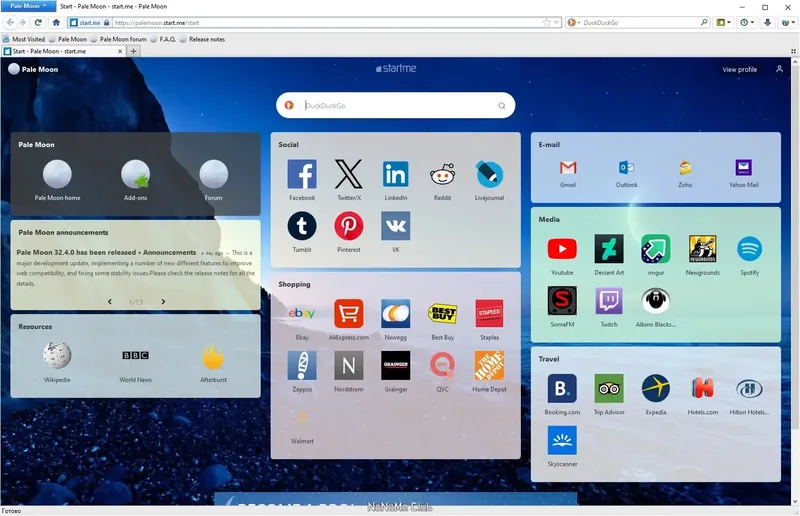Open the history clock dropdown
This screenshot has width=800, height=516.
747,22
